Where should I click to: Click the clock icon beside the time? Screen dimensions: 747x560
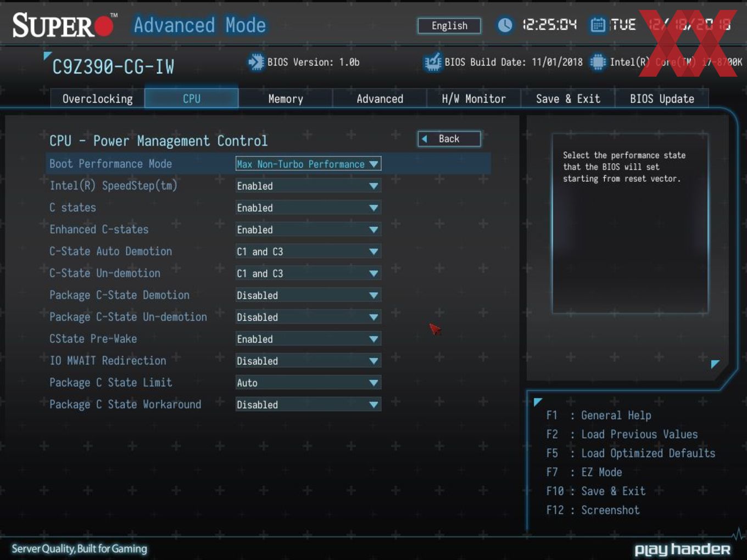505,25
